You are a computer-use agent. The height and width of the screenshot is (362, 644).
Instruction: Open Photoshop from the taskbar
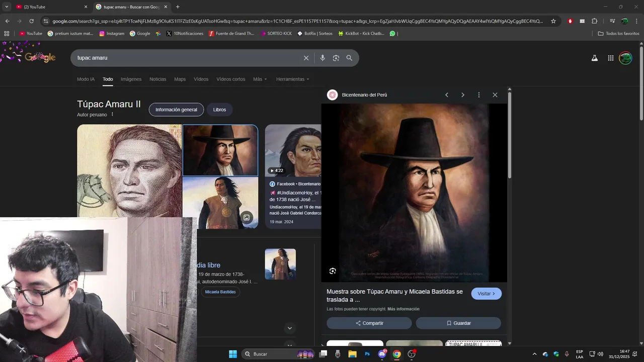[367, 354]
